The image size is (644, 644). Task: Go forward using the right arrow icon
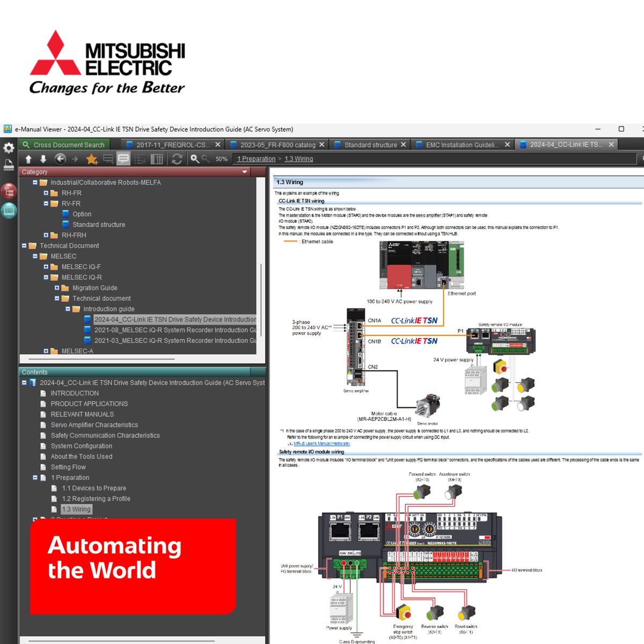[x=75, y=159]
